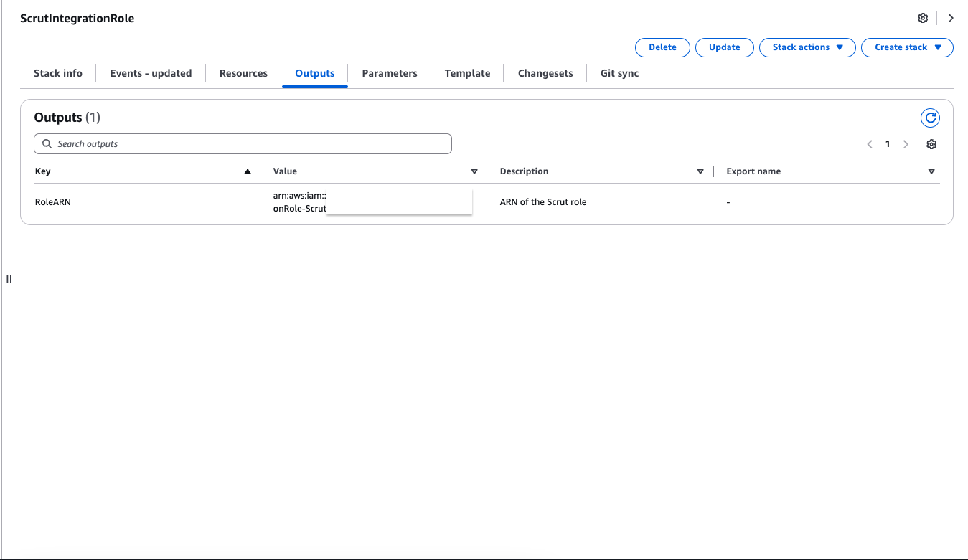Refresh the Outputs list
The width and height of the screenshot is (968, 560).
click(x=930, y=118)
